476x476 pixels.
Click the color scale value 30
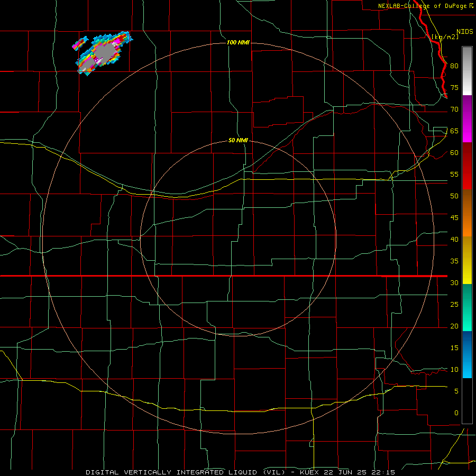(x=454, y=282)
